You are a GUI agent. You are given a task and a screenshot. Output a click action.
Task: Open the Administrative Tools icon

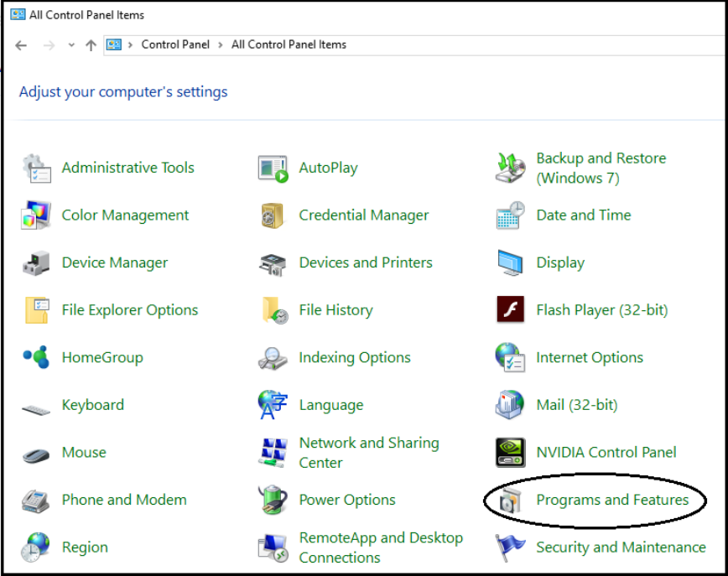[x=36, y=168]
